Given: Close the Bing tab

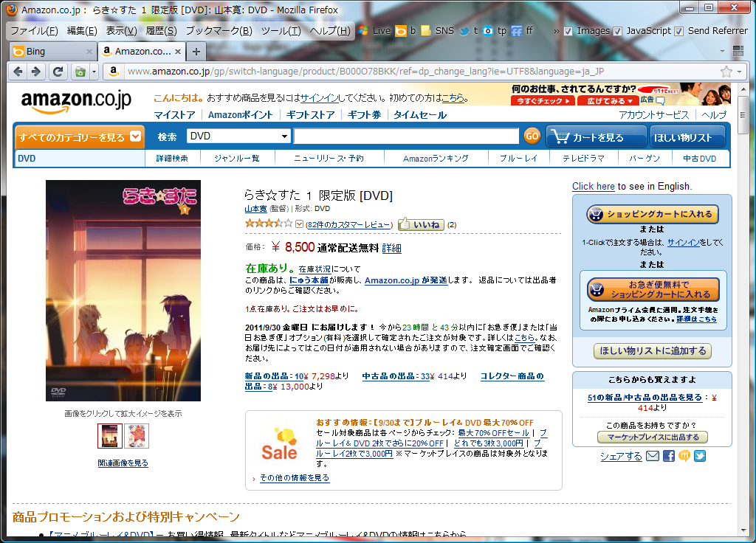Looking at the screenshot, I should click(x=89, y=52).
